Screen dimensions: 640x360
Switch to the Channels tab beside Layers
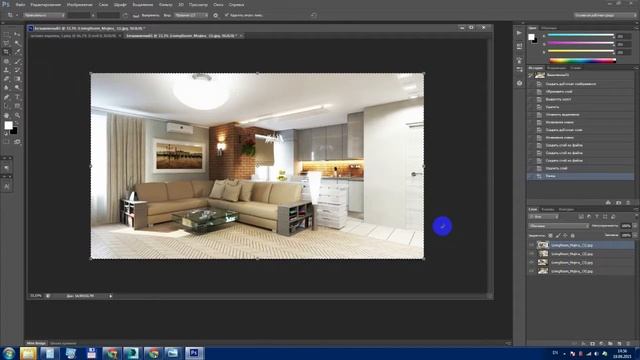click(547, 209)
